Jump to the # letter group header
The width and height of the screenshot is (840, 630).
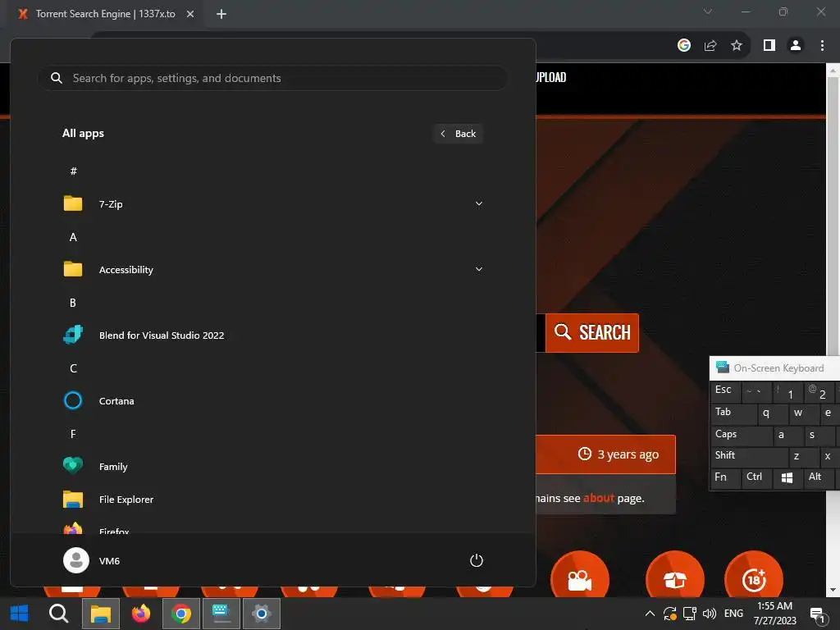pos(73,171)
